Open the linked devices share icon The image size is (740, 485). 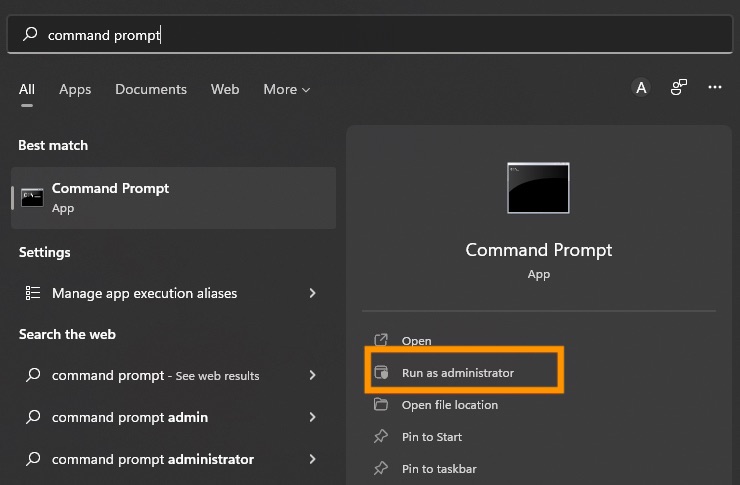click(679, 88)
